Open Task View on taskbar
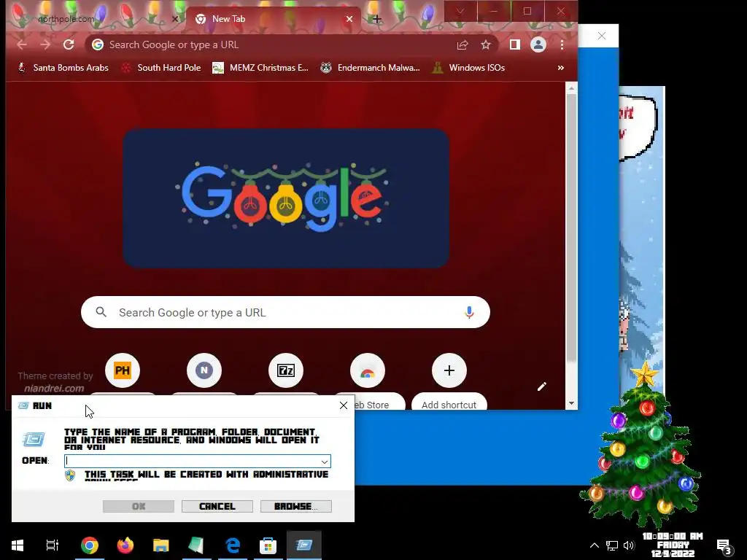Viewport: 747px width, 560px height. (53, 545)
